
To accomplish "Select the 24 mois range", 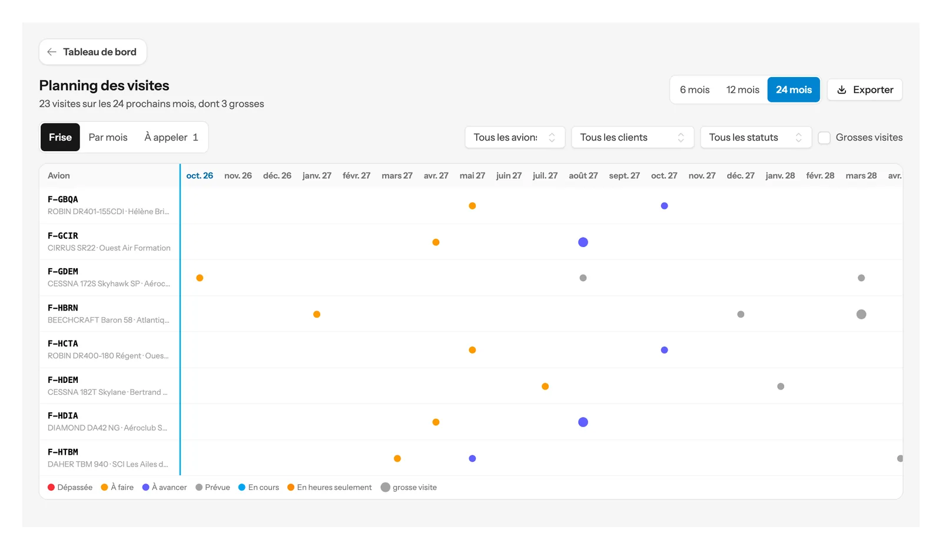I will 794,90.
